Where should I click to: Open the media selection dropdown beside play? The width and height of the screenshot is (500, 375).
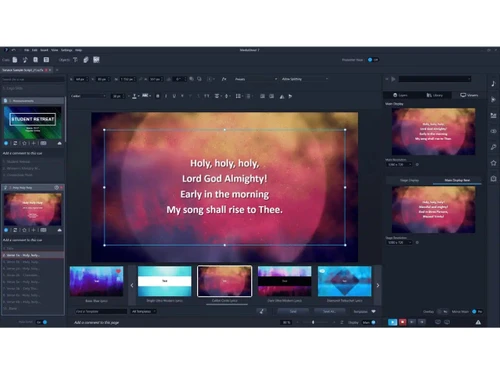point(435,79)
